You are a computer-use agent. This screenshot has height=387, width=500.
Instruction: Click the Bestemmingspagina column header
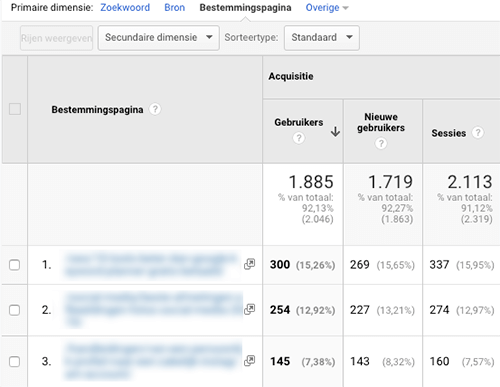coord(97,109)
